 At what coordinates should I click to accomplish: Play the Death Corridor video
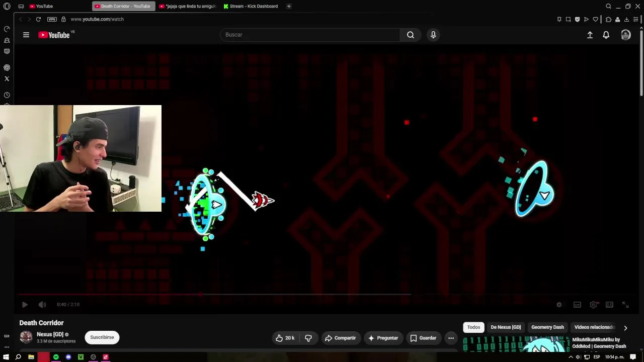tap(25, 305)
